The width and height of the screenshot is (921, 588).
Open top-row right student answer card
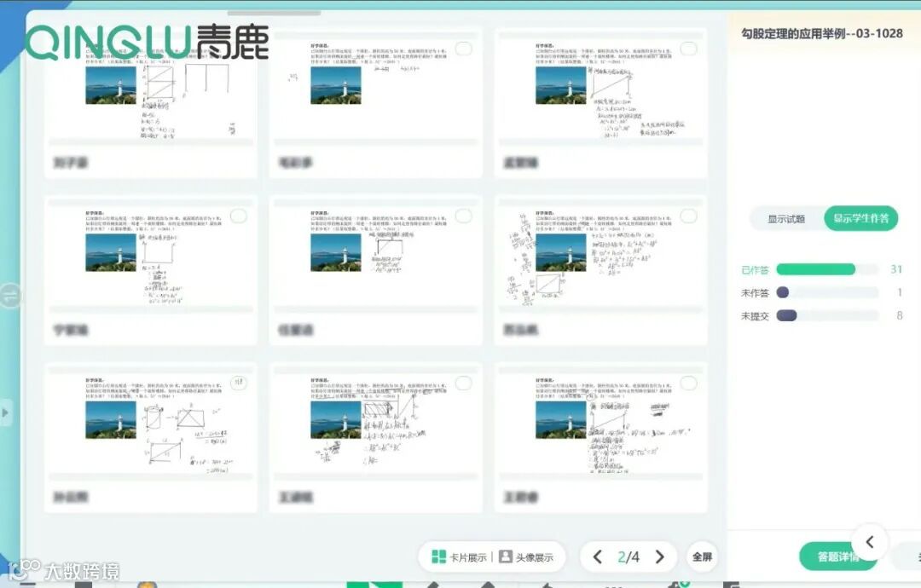[601, 102]
